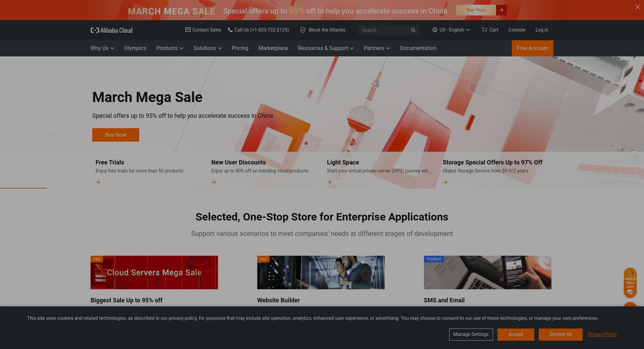Select the orange carousel indicator dot

306,143
